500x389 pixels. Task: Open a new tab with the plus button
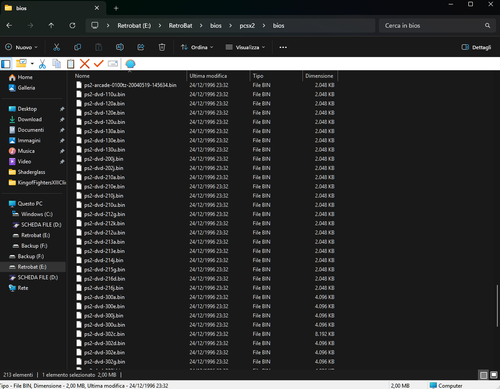116,8
